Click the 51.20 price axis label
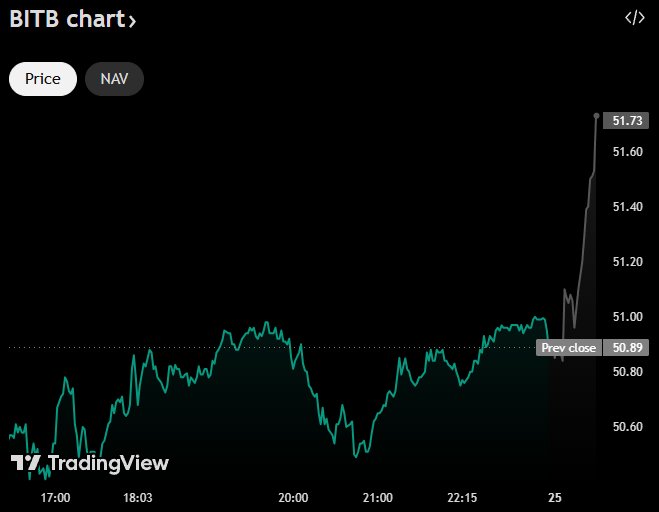659x512 pixels. (x=627, y=262)
